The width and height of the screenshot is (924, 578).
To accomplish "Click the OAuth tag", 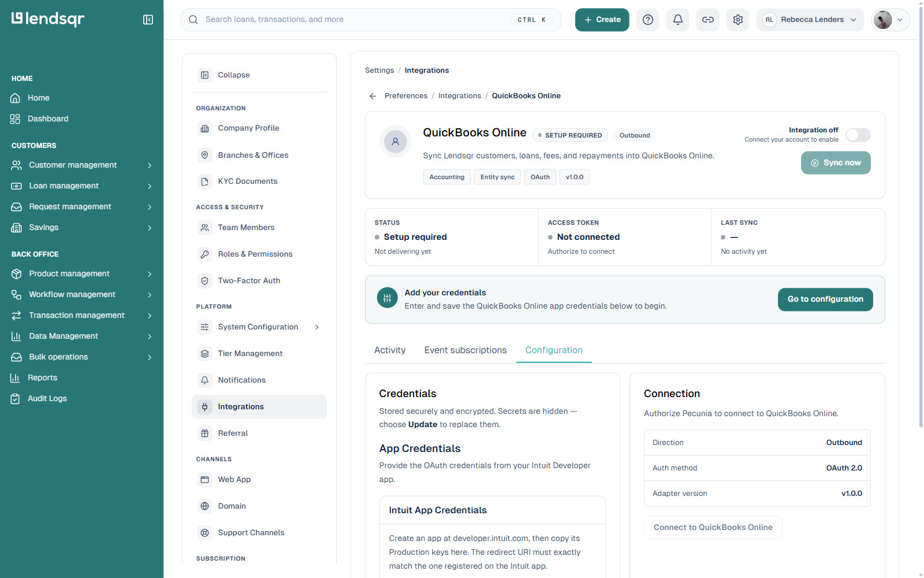I will pyautogui.click(x=540, y=177).
